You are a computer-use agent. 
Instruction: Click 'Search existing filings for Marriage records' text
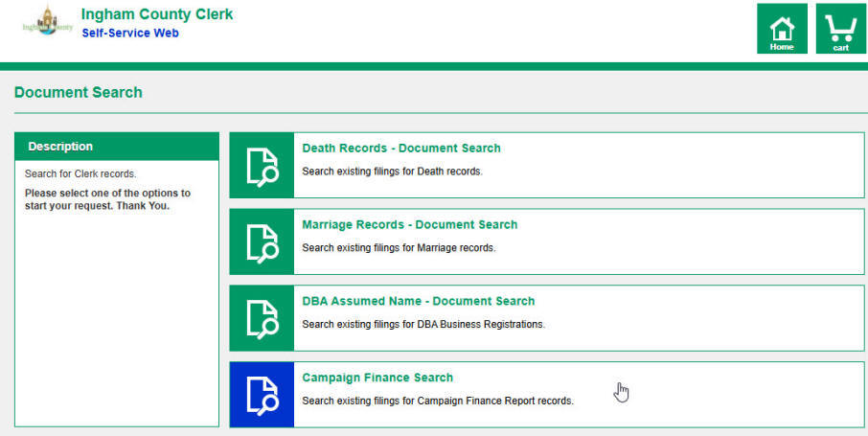point(399,248)
